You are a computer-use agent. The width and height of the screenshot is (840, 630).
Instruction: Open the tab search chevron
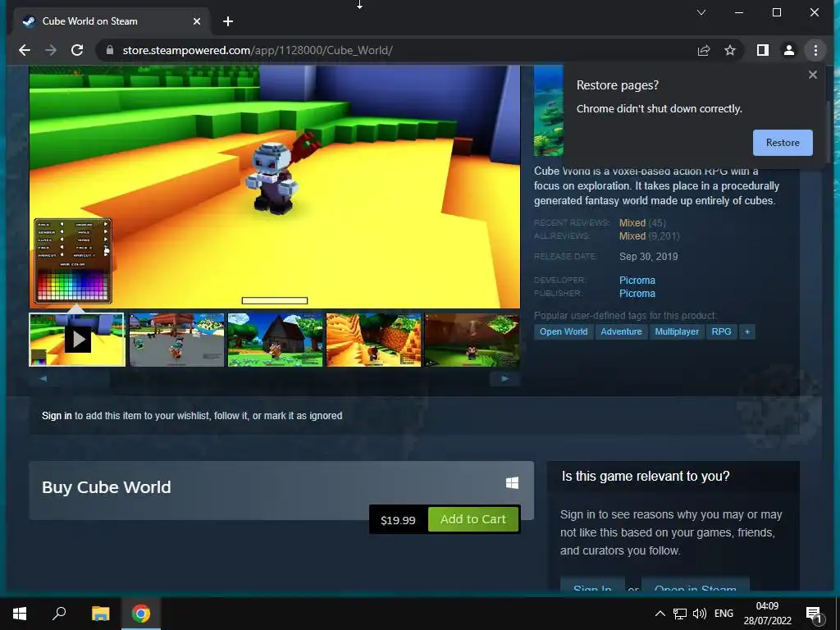[x=701, y=12]
